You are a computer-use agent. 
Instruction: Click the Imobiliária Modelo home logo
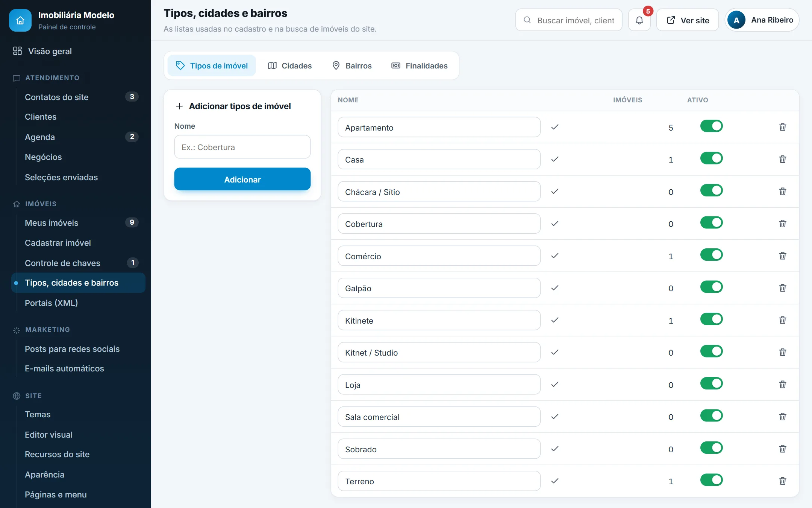20,20
